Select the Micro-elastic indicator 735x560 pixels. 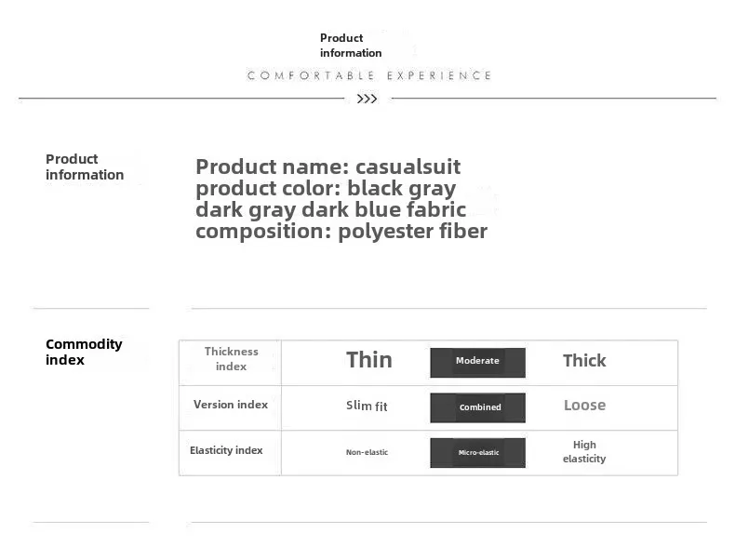pos(477,453)
